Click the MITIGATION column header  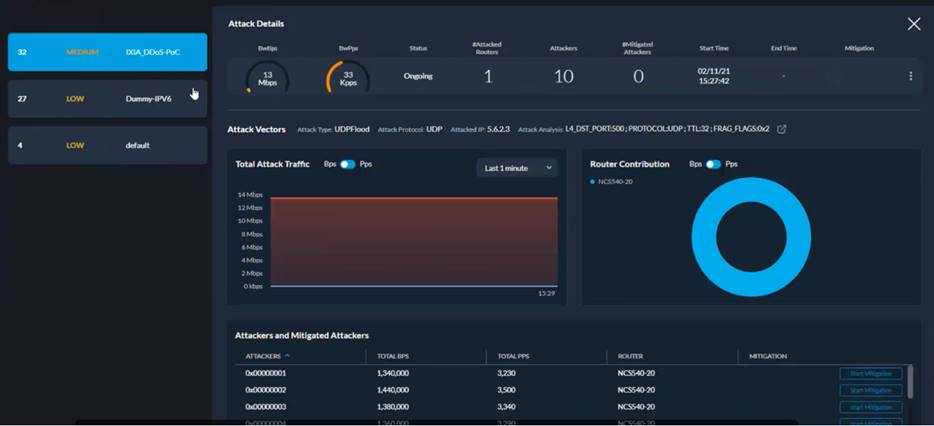pyautogui.click(x=768, y=356)
